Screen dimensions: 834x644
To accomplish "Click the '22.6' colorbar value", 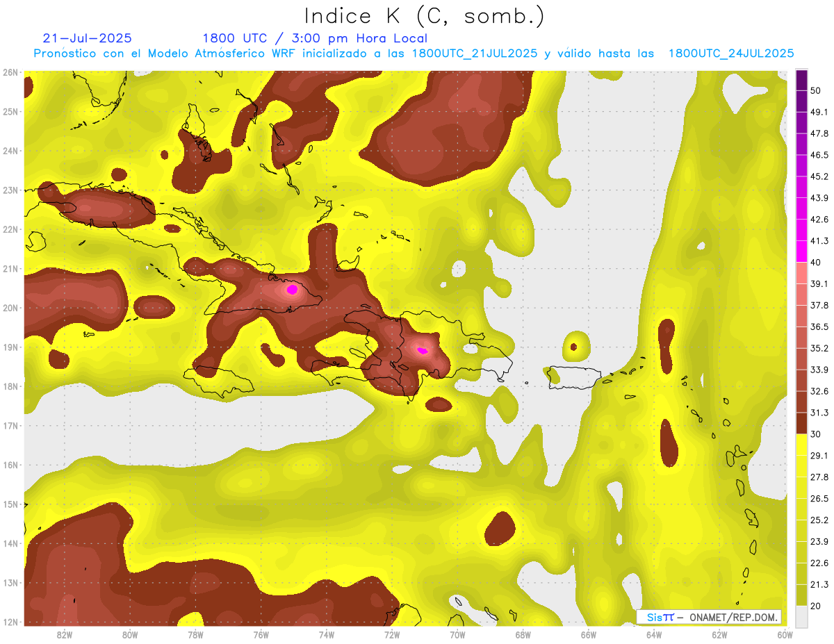I will pyautogui.click(x=819, y=563).
